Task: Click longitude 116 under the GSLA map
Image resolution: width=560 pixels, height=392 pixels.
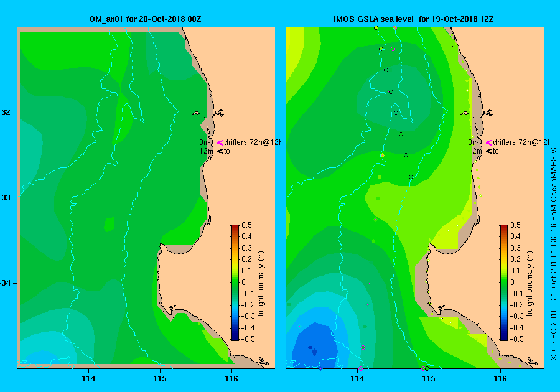Action: tap(500, 379)
